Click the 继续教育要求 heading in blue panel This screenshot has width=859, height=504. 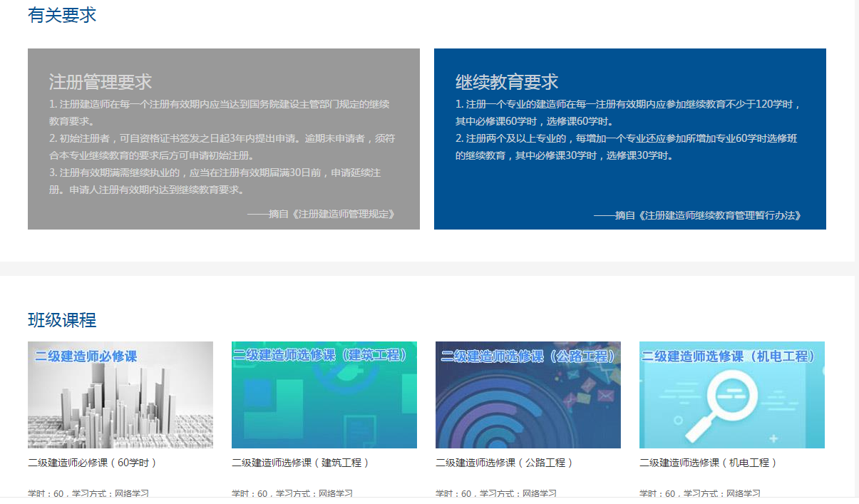click(507, 81)
